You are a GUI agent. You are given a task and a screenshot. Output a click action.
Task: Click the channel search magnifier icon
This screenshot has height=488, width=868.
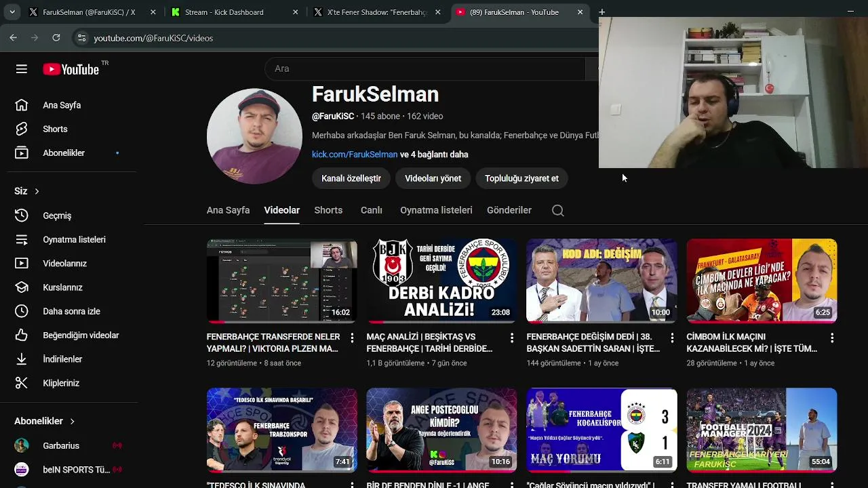click(x=557, y=210)
